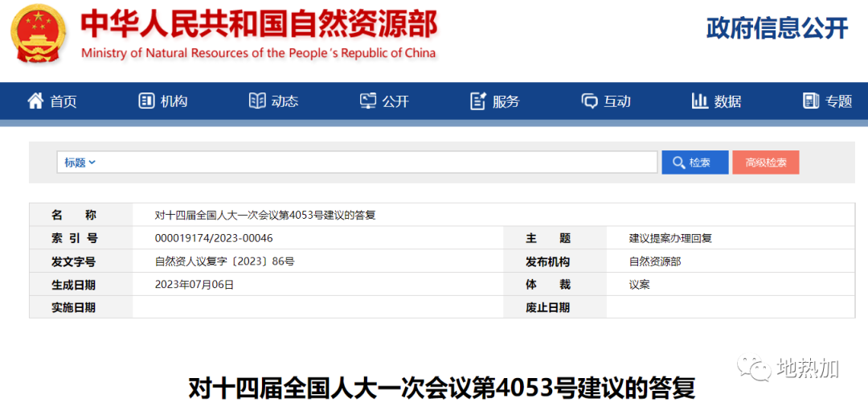Screen dimensions: 868x407
Task: Select the subject value 建议提案办理回复
Action: point(670,238)
